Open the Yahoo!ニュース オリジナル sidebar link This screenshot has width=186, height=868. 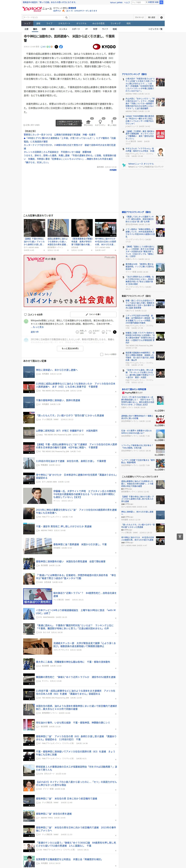(141, 164)
